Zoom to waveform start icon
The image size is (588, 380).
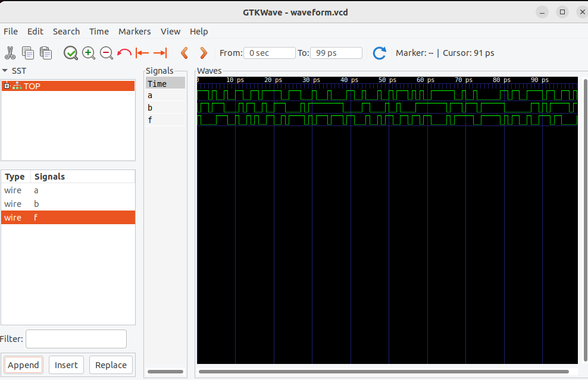coord(142,52)
